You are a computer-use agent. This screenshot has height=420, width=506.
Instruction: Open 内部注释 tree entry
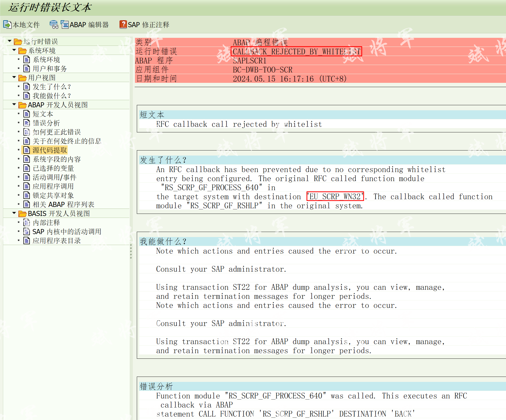pos(46,223)
